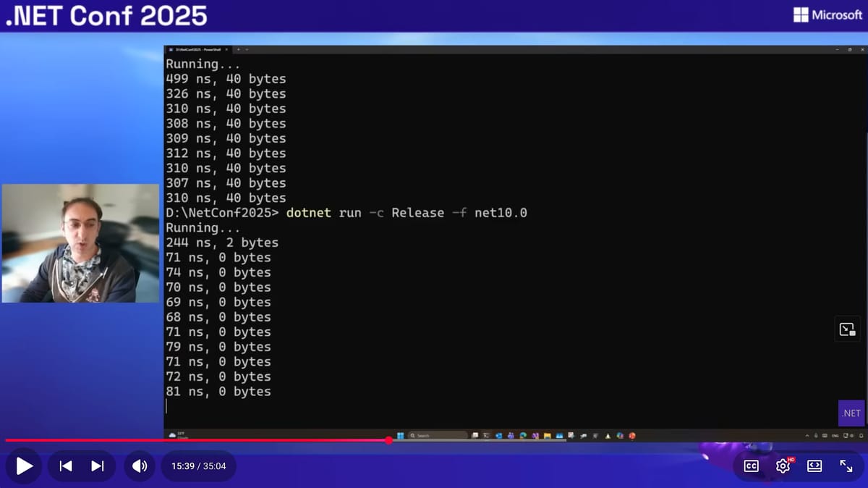Click the purple .NET badge watermark
The image size is (868, 488).
tap(851, 413)
